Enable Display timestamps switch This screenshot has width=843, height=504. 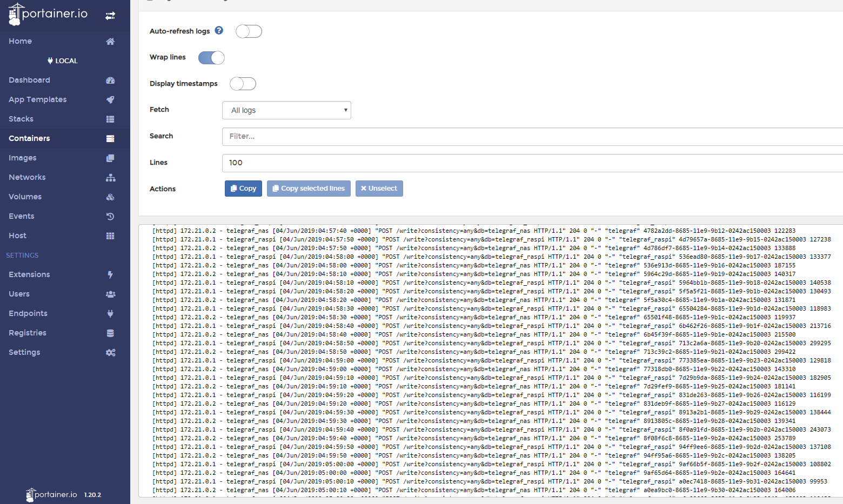click(243, 84)
